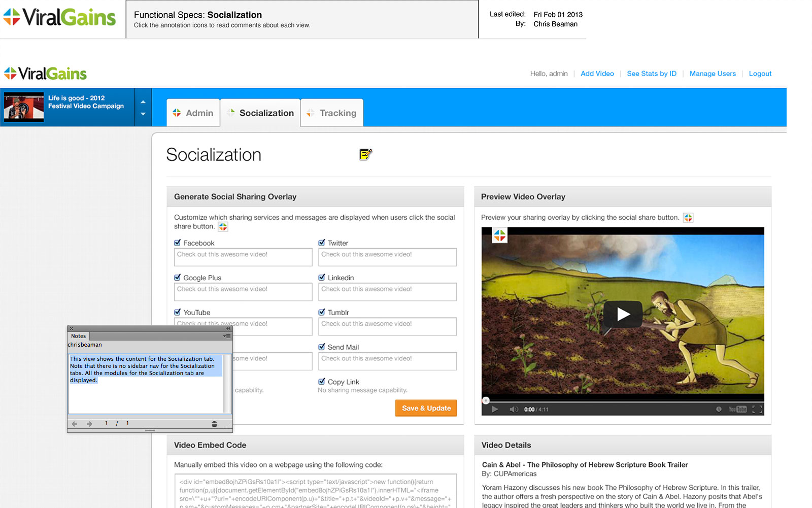Select next campaign with down arrow
The image size is (812, 508).
point(143,114)
